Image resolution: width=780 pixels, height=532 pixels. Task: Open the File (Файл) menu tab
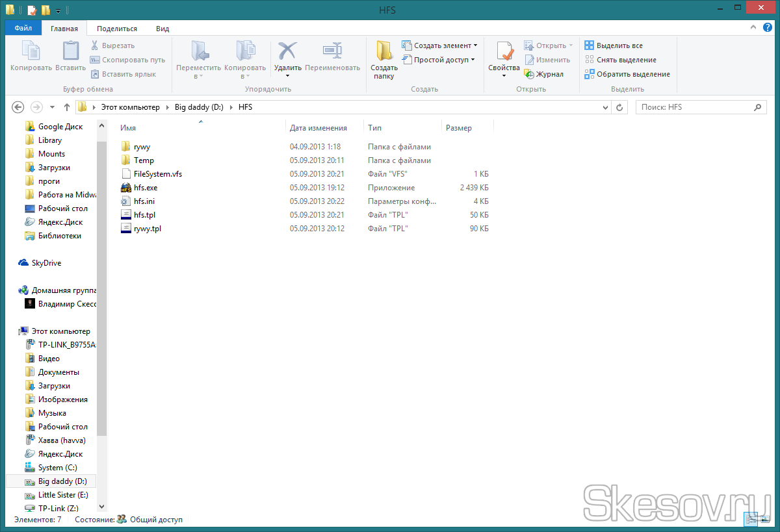[23, 29]
